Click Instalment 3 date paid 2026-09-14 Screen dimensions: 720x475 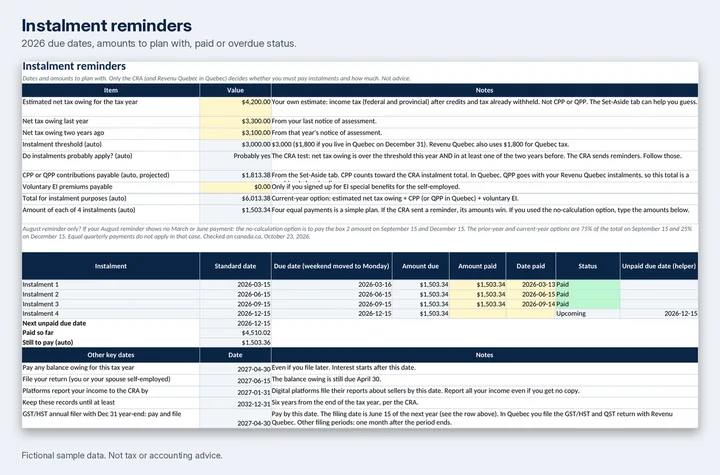pos(531,304)
